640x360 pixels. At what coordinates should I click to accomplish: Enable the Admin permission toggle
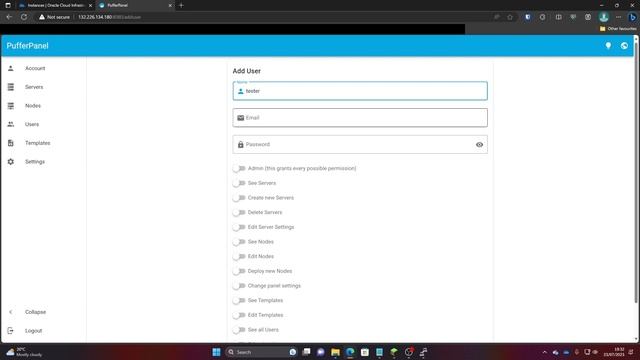point(239,168)
